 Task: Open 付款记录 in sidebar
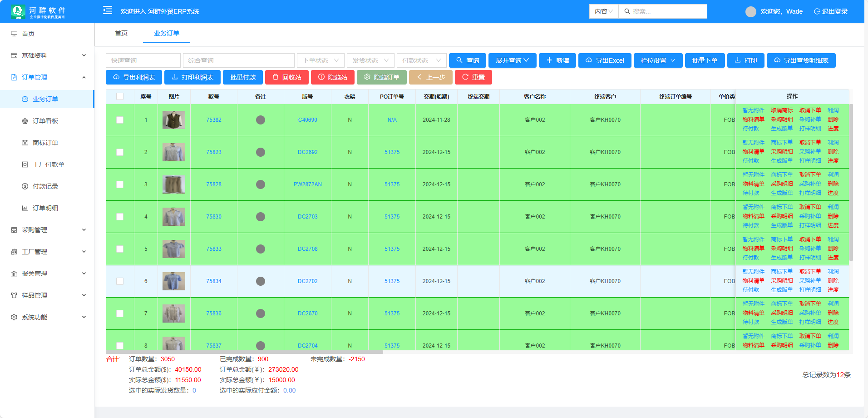(45, 186)
